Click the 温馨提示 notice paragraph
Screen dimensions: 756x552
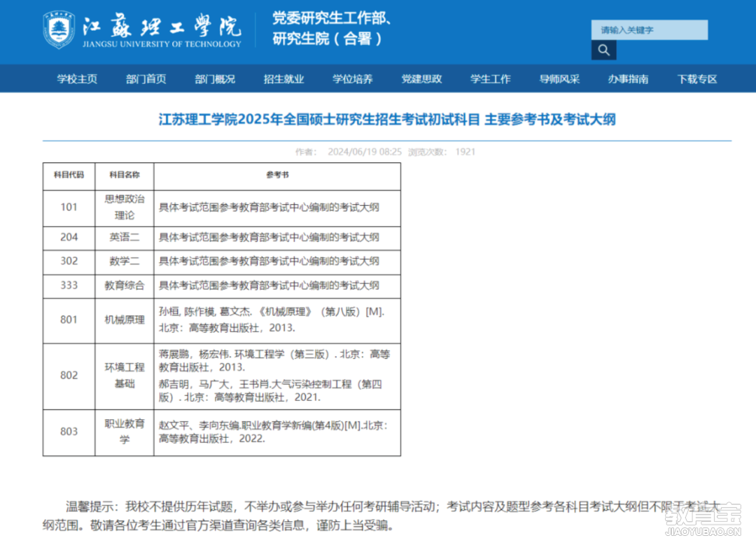[x=381, y=516]
